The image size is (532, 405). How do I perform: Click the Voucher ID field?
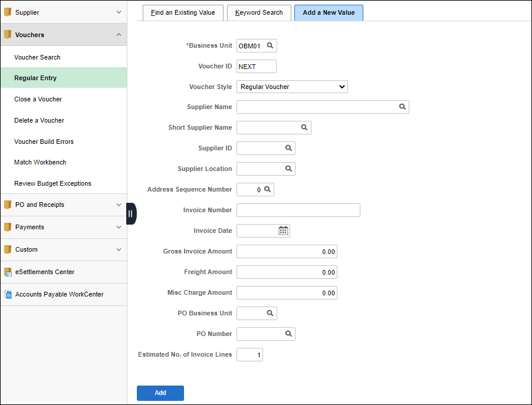point(257,67)
